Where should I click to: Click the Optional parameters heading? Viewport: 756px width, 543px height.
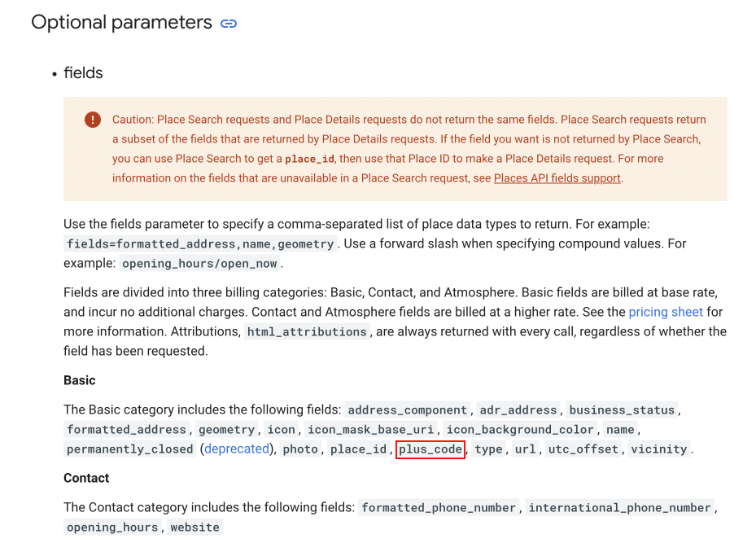[121, 23]
